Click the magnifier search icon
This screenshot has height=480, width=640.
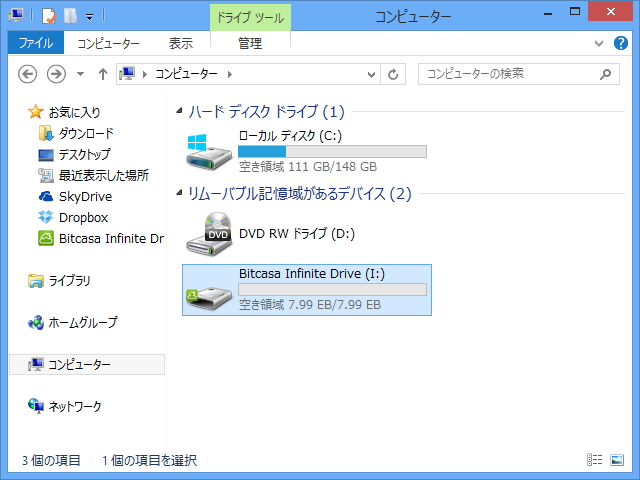tap(606, 74)
